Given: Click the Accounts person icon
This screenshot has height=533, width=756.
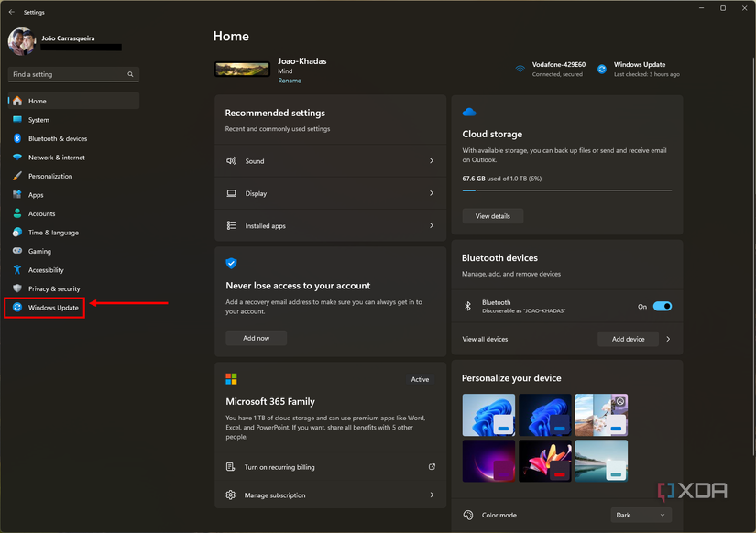Looking at the screenshot, I should pyautogui.click(x=17, y=213).
